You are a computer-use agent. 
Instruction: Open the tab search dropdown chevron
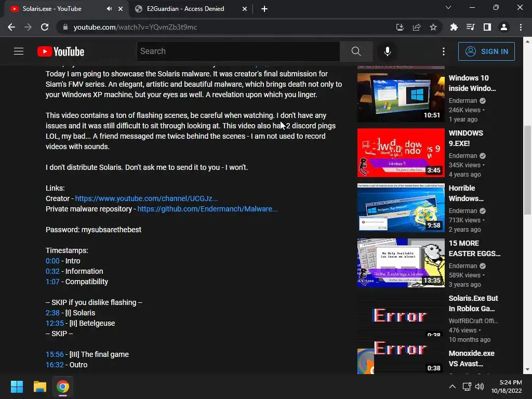448,7
